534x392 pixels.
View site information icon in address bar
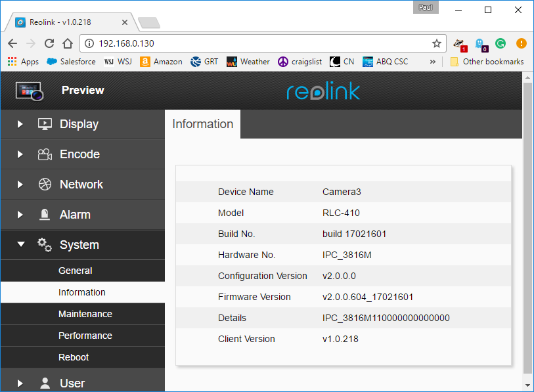[x=89, y=43]
